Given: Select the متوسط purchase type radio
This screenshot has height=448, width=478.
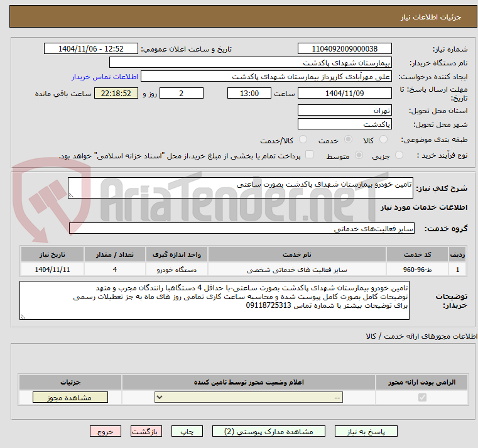Looking at the screenshot, I should pyautogui.click(x=359, y=155).
